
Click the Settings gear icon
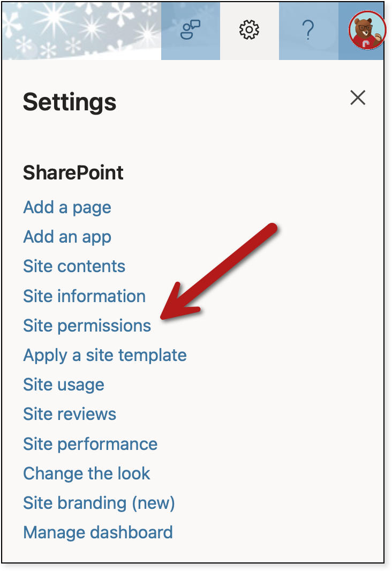[249, 30]
